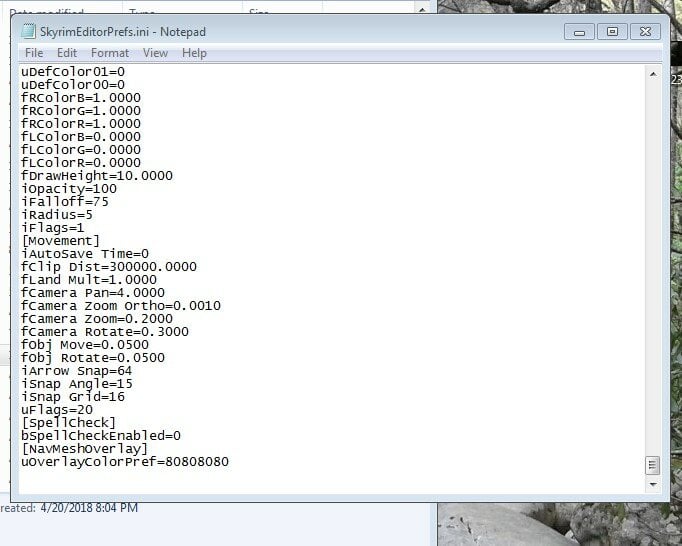The image size is (682, 546).
Task: Click the [SpellCheck] section header
Action: (69, 423)
